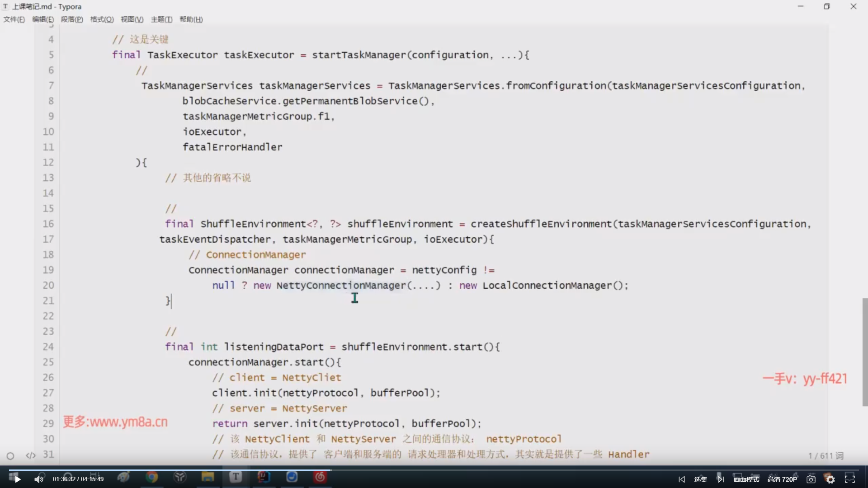Skip to next episode
868x488 pixels.
click(x=720, y=479)
